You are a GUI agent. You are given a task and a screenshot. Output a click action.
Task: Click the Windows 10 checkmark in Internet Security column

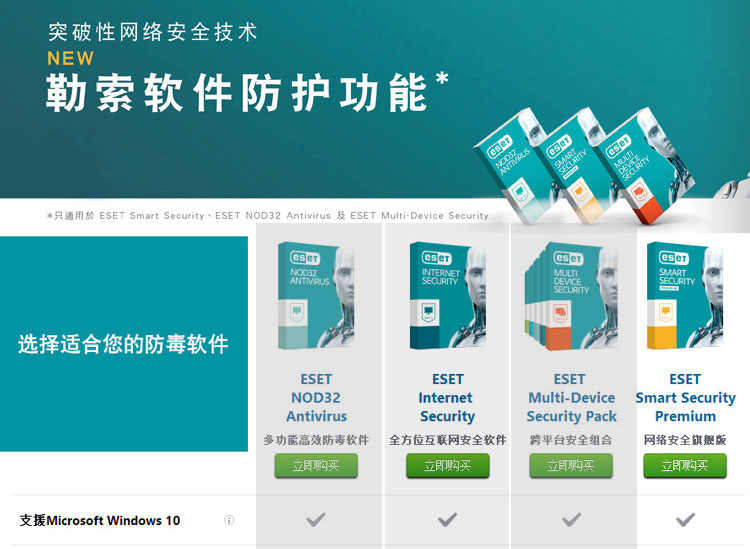pyautogui.click(x=447, y=519)
